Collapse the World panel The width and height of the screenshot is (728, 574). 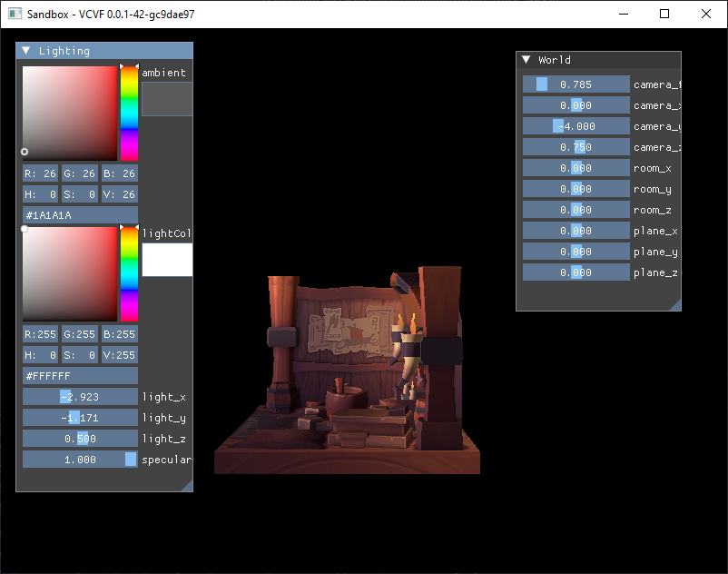point(525,59)
